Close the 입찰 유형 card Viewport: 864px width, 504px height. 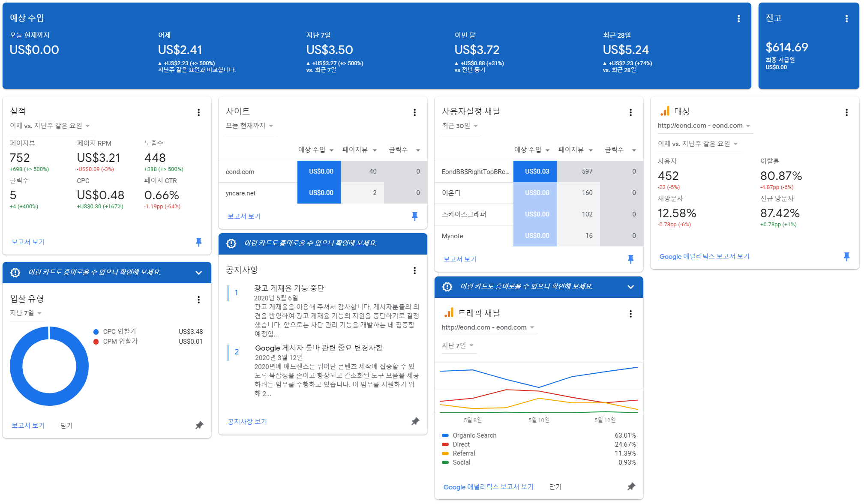66,426
